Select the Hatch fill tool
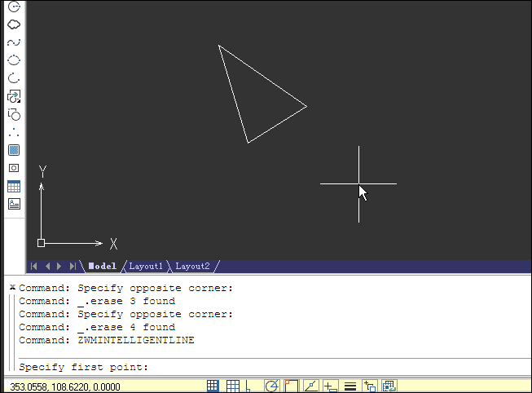The image size is (532, 393). tap(14, 150)
